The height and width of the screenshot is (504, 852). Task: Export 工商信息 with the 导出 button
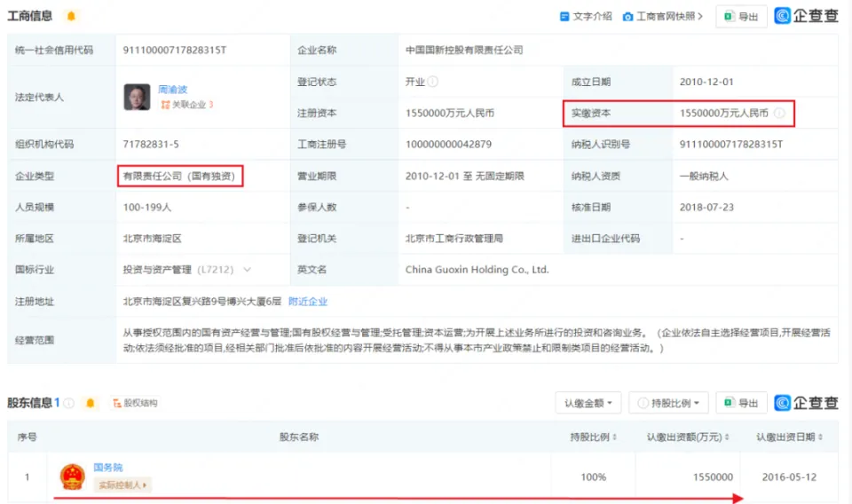(741, 16)
